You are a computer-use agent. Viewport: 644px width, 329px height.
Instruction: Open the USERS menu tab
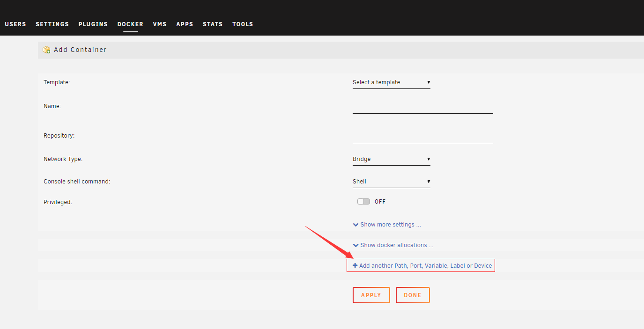coord(15,24)
